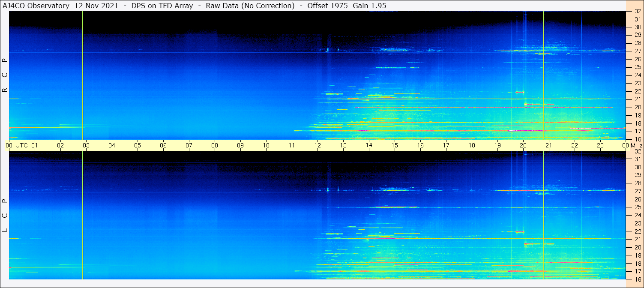Click green vertical marker near 21 UTC in LCP

[x=543, y=215]
